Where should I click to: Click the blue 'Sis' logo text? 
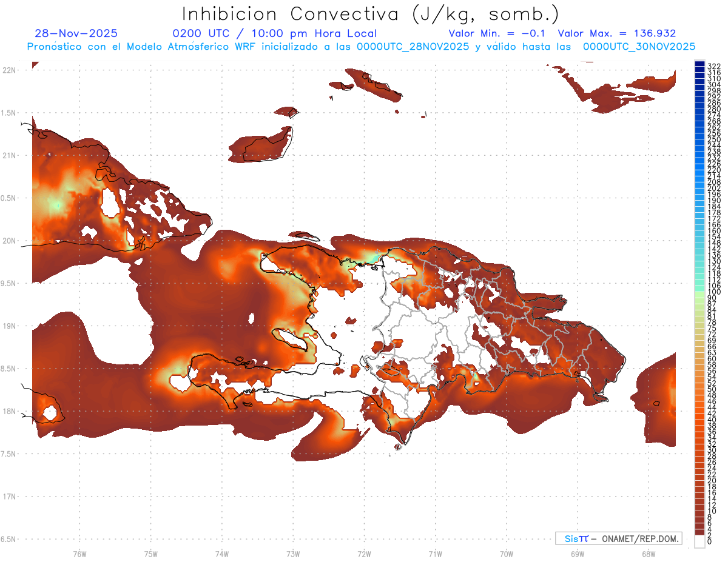tap(572, 539)
